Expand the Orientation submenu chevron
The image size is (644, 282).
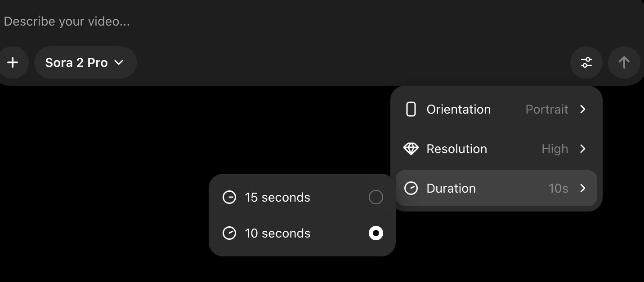point(583,110)
